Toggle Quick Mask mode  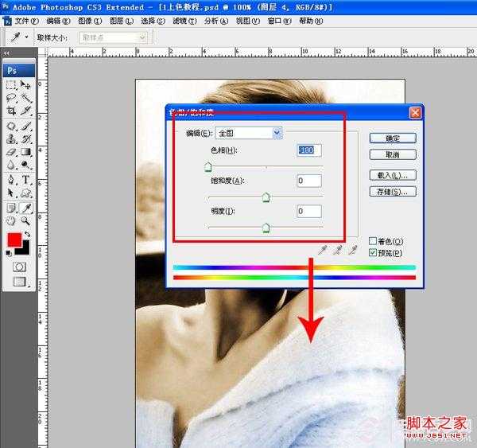coord(19,267)
